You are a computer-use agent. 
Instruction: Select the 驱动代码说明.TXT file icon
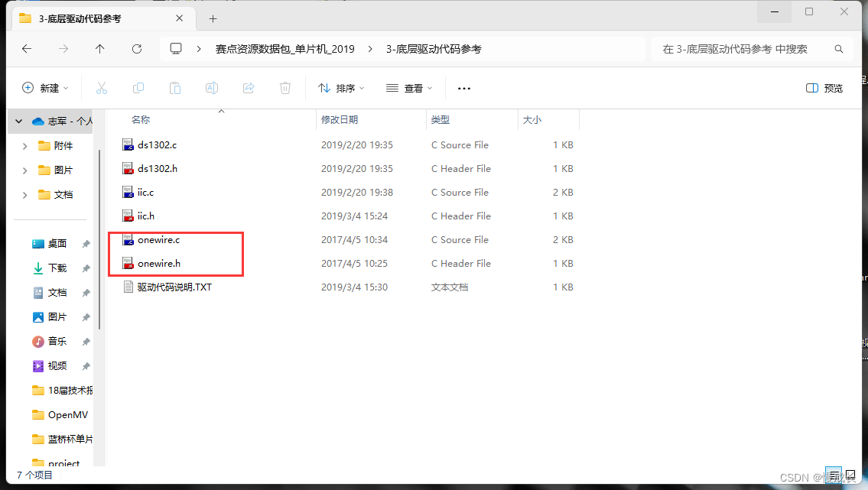tap(128, 287)
